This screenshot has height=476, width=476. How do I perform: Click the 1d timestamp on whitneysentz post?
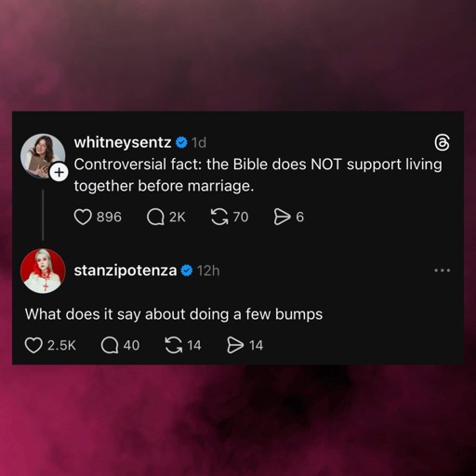coord(199,143)
